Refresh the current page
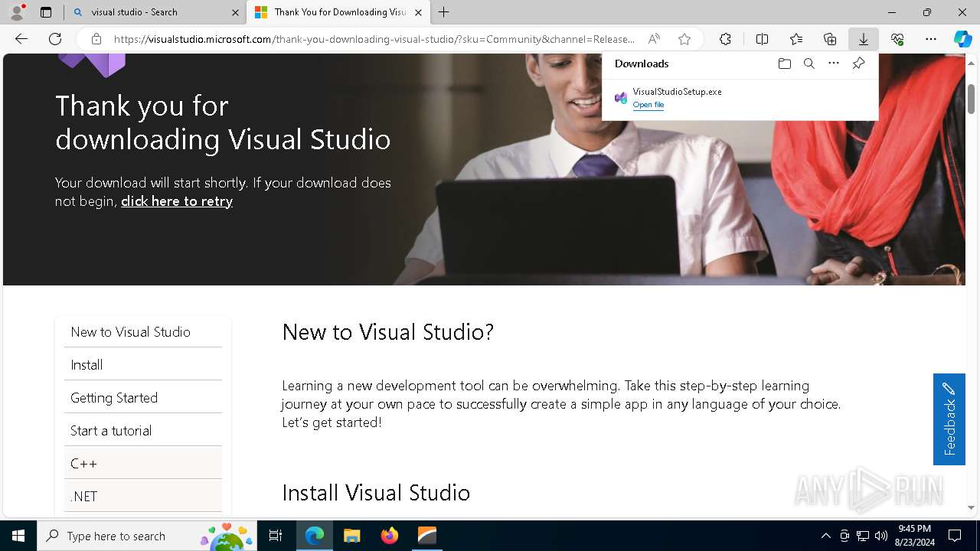The height and width of the screenshot is (551, 980). coord(55,39)
